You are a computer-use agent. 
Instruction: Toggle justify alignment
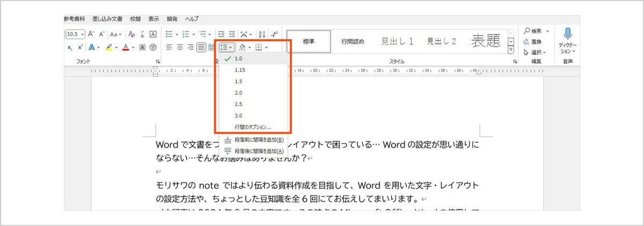point(201,47)
